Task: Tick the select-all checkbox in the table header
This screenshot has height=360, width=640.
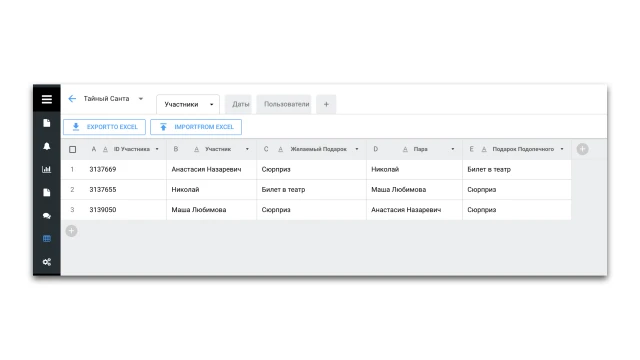Action: click(x=73, y=149)
